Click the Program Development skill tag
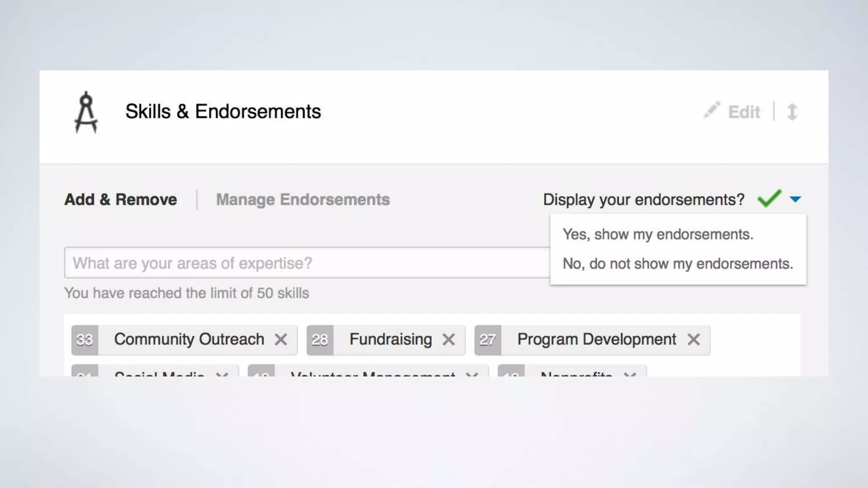Viewport: 868px width, 488px height. coord(596,339)
